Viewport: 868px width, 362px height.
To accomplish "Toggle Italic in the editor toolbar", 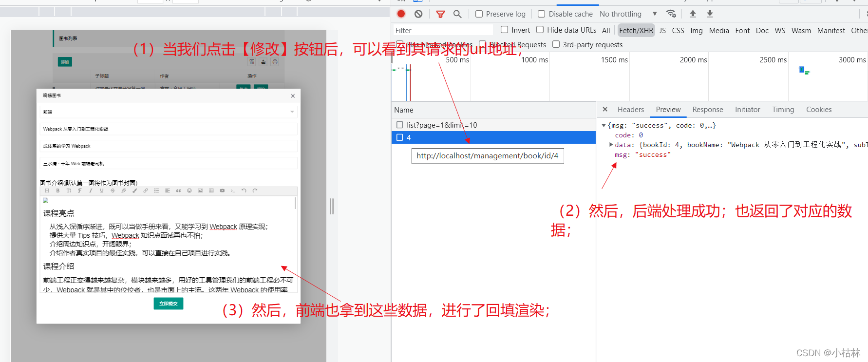I will (91, 191).
